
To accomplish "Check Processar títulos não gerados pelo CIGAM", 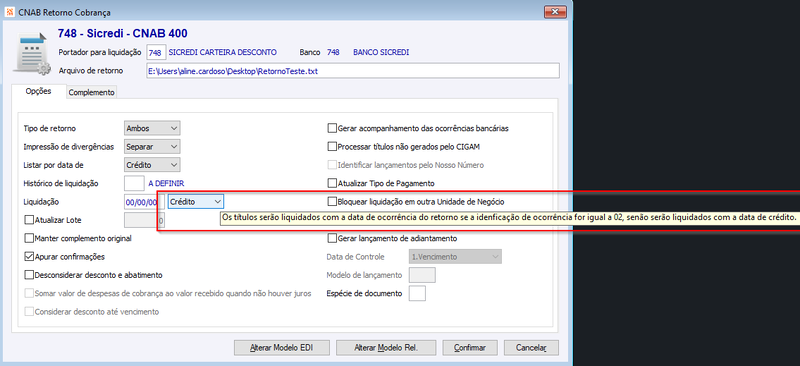I will tap(332, 147).
